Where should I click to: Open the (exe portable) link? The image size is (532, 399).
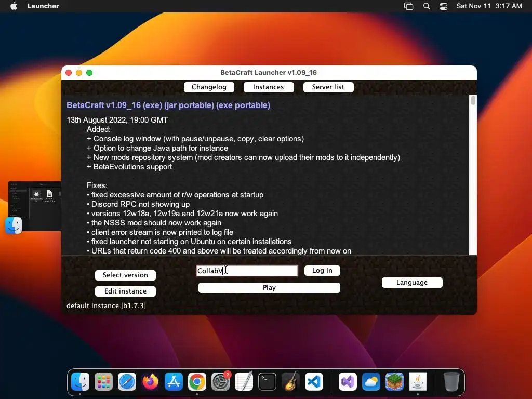pos(243,105)
